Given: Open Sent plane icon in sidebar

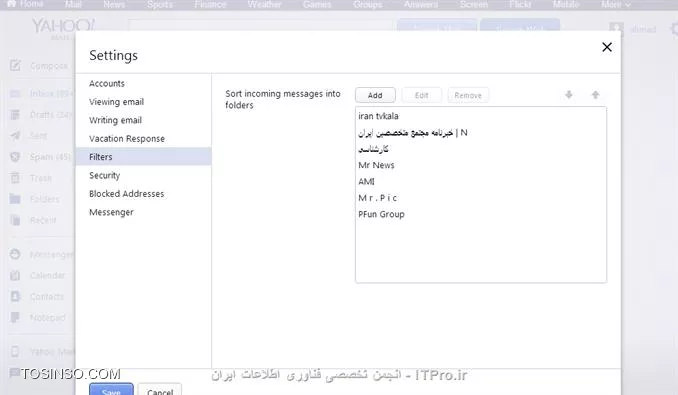Looking at the screenshot, I should 15,136.
